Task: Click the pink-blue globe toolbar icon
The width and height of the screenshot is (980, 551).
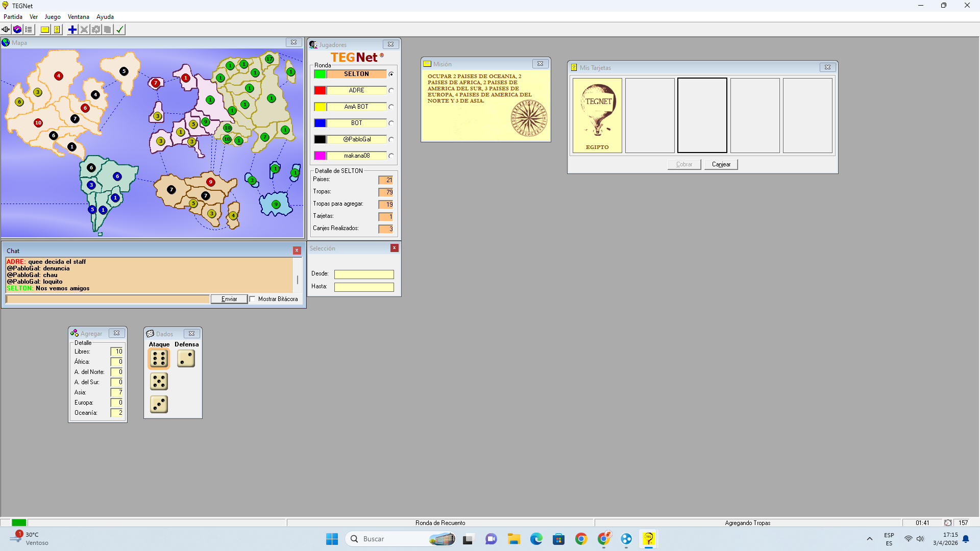Action: (17, 30)
